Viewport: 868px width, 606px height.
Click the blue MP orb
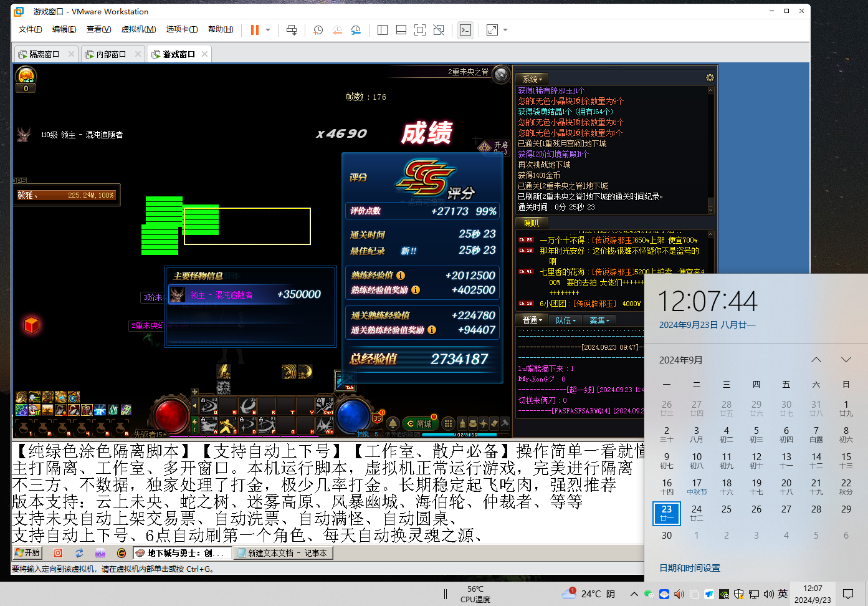point(353,415)
